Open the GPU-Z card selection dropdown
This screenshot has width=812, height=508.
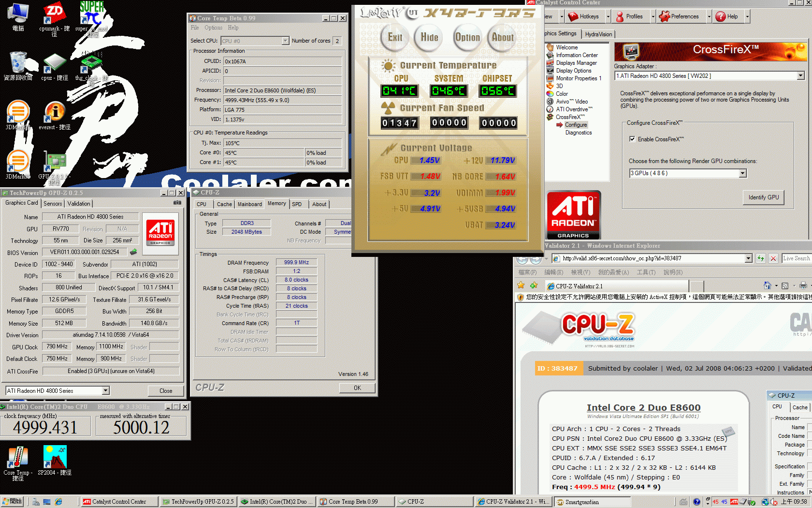[x=106, y=391]
